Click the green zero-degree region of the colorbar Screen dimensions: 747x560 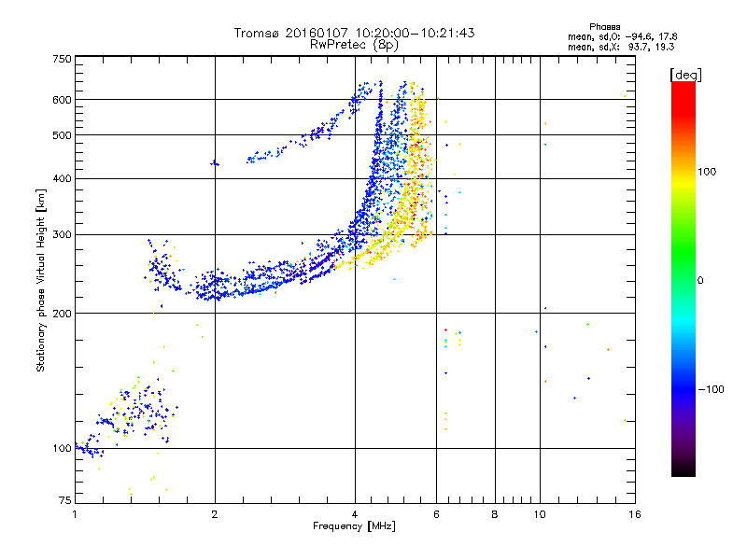point(684,280)
